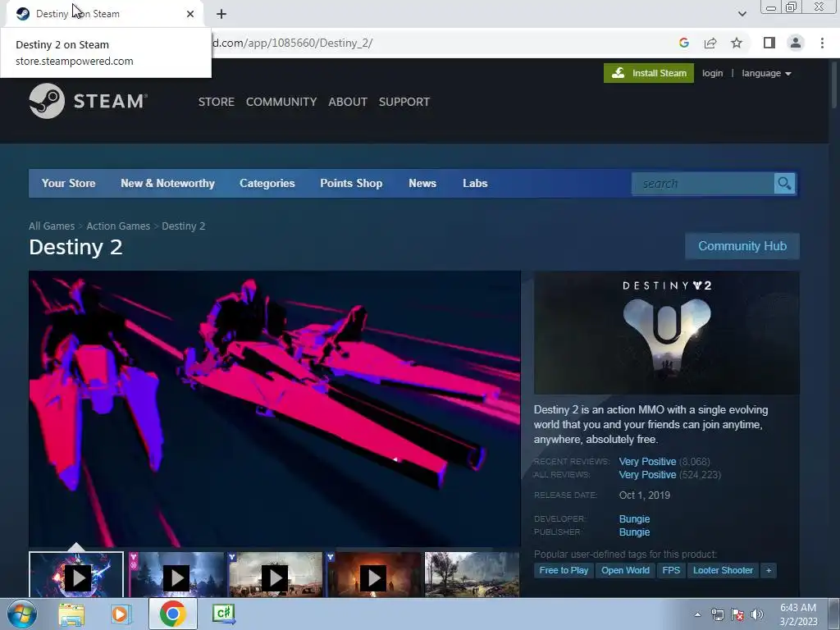This screenshot has width=840, height=630.
Task: Open the media player taskbar icon
Action: click(x=121, y=614)
